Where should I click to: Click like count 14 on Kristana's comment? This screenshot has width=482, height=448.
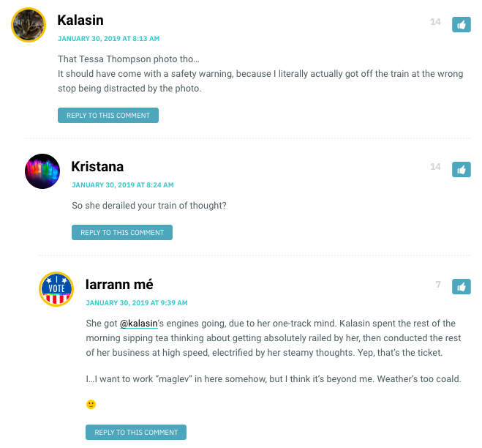pyautogui.click(x=435, y=167)
